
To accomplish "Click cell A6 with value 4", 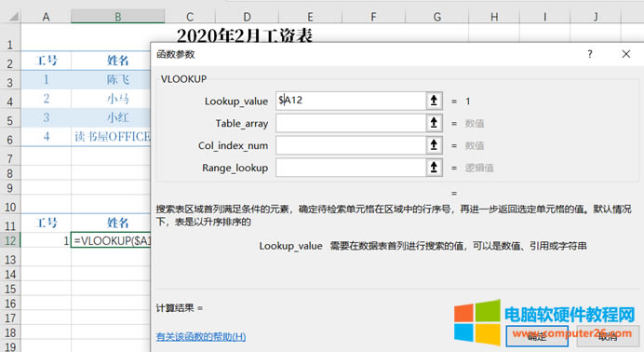I will (46, 136).
